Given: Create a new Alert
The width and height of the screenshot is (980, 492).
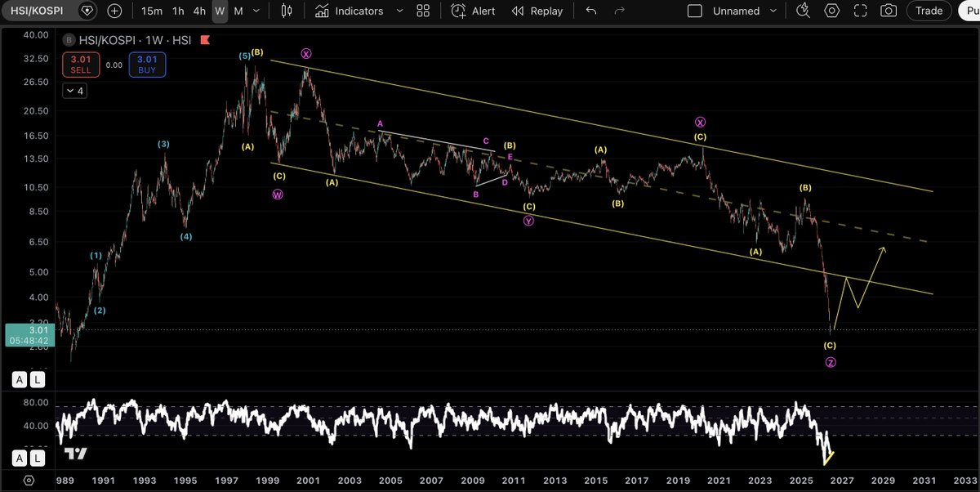Looking at the screenshot, I should pos(473,11).
